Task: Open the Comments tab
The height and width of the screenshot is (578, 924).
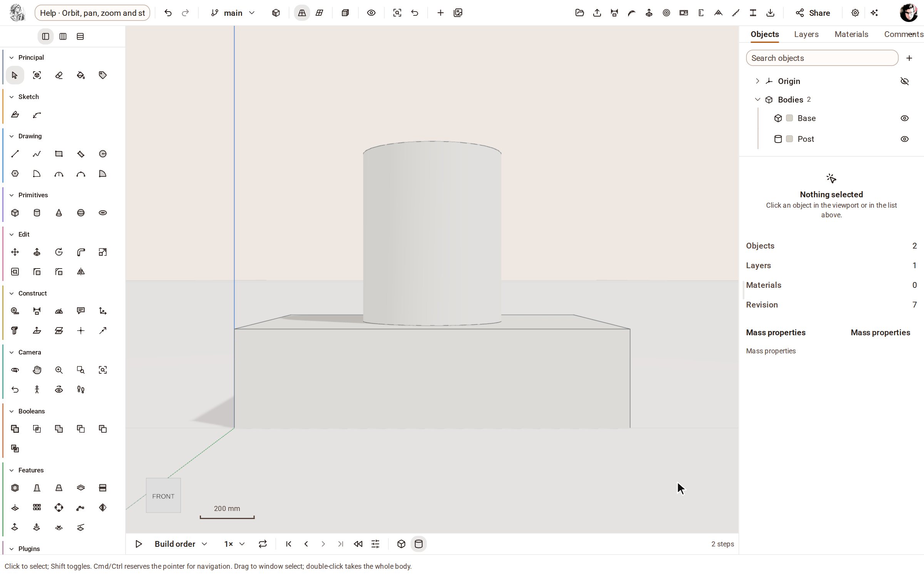Action: (903, 34)
